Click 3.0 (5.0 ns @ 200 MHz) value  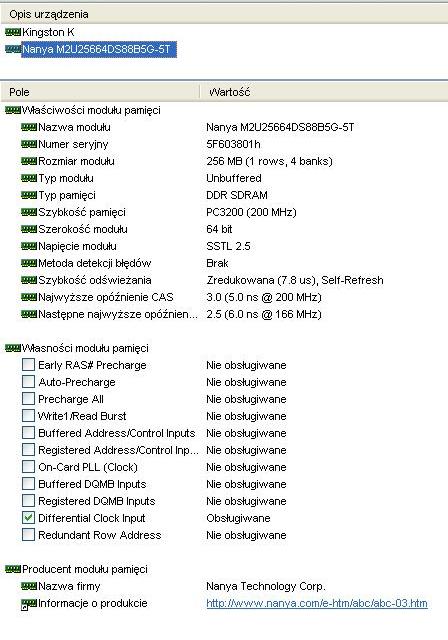tap(264, 297)
